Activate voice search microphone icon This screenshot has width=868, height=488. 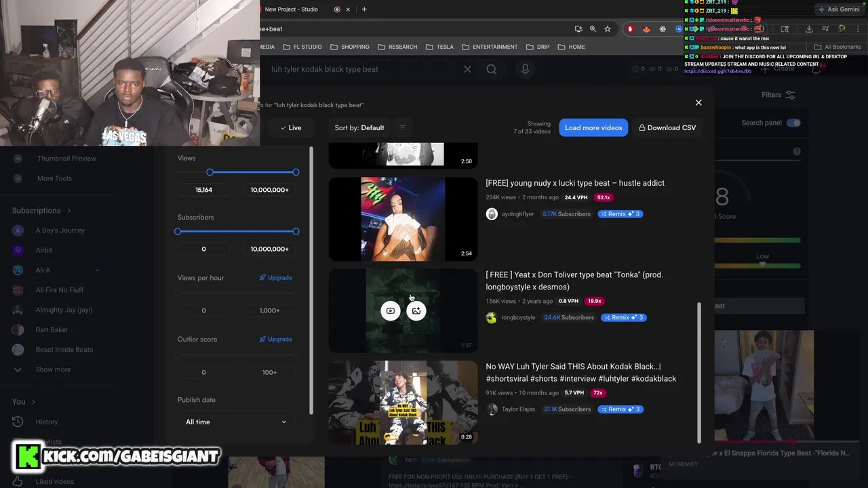point(525,69)
